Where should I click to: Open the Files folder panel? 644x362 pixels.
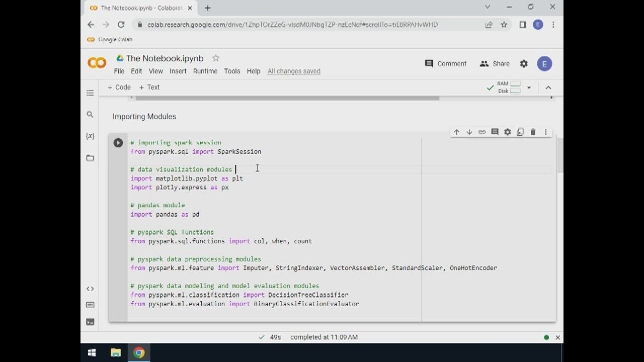point(90,158)
